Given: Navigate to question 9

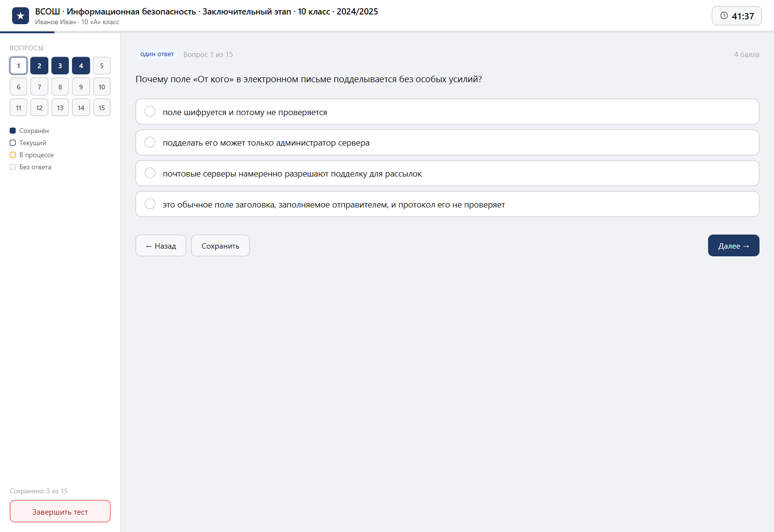Looking at the screenshot, I should pos(81,87).
